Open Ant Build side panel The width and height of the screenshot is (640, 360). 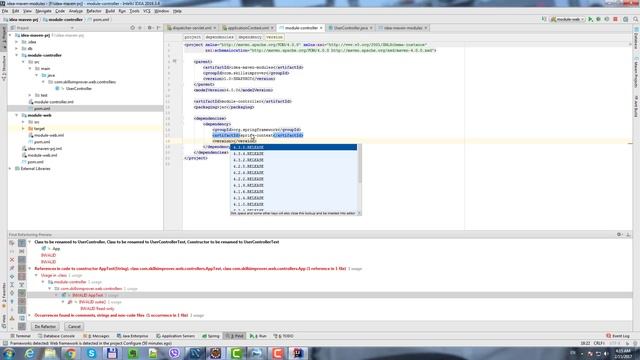pos(636,106)
